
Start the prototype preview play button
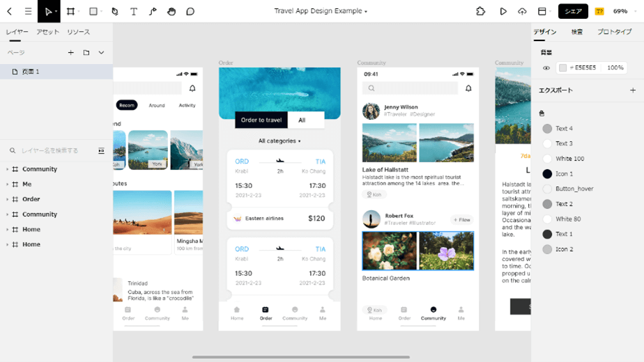coord(503,11)
